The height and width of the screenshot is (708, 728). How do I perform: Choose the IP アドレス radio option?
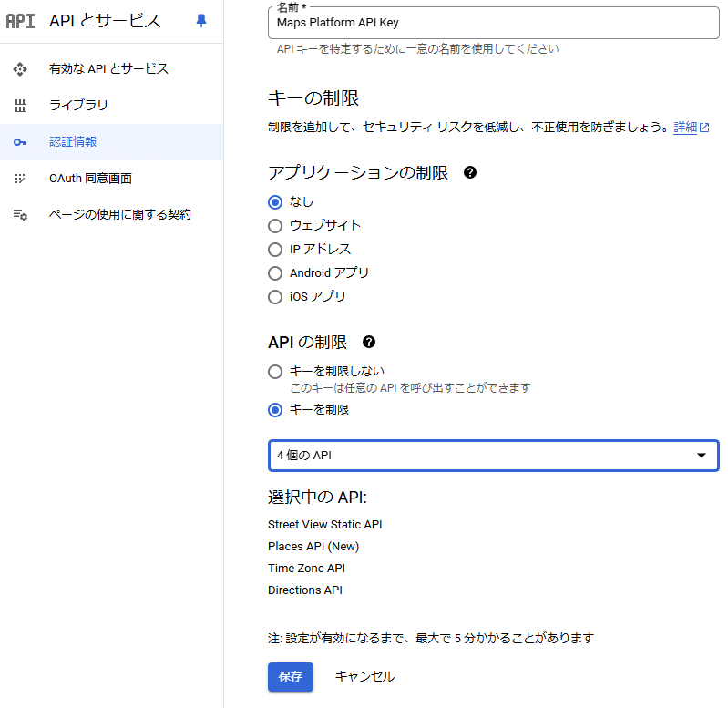(275, 250)
